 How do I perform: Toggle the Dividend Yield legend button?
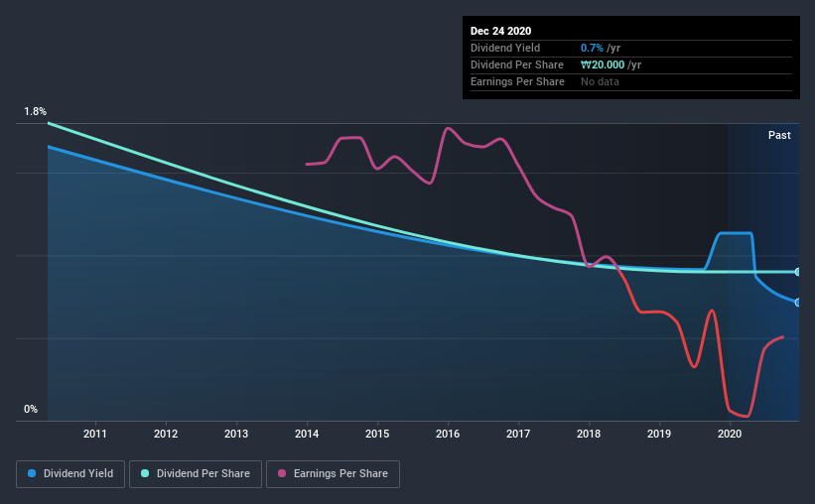pos(70,474)
